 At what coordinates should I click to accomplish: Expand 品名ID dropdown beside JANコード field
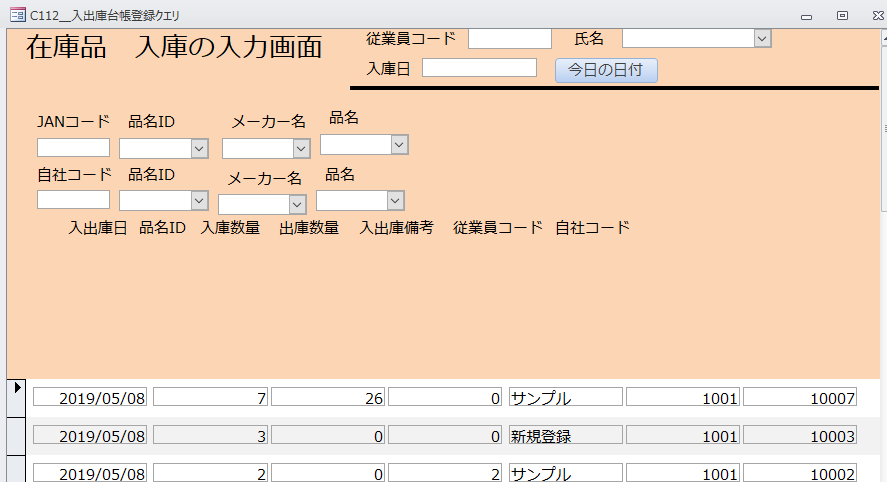point(199,148)
